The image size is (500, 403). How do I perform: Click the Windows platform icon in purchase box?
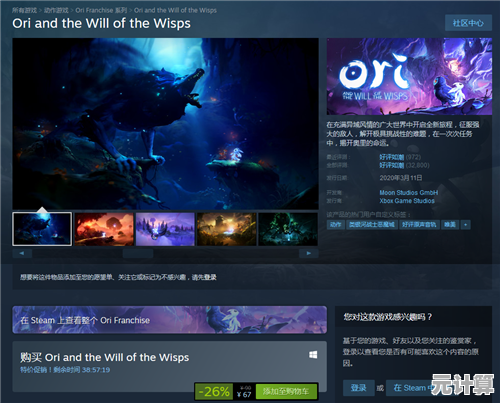pos(313,355)
